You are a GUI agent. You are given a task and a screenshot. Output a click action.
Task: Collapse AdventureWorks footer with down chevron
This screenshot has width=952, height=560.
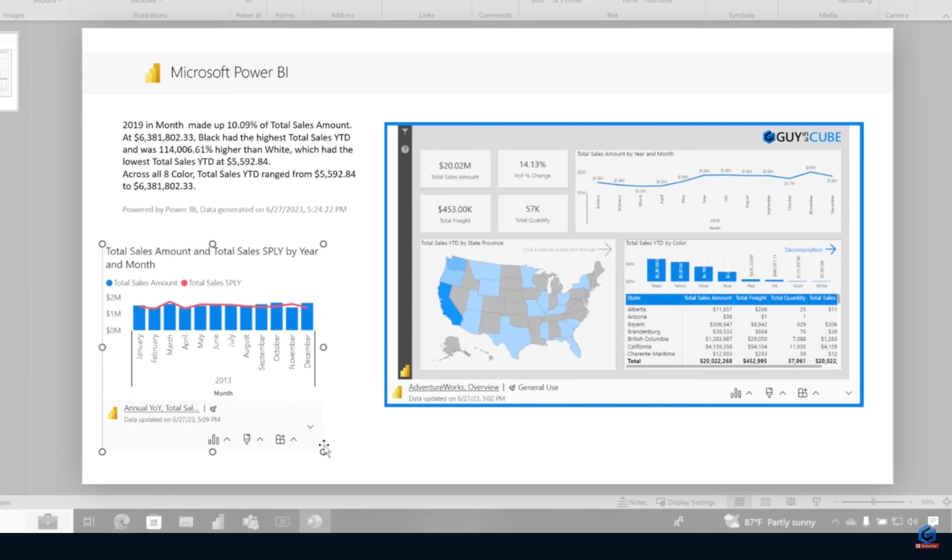click(x=849, y=393)
